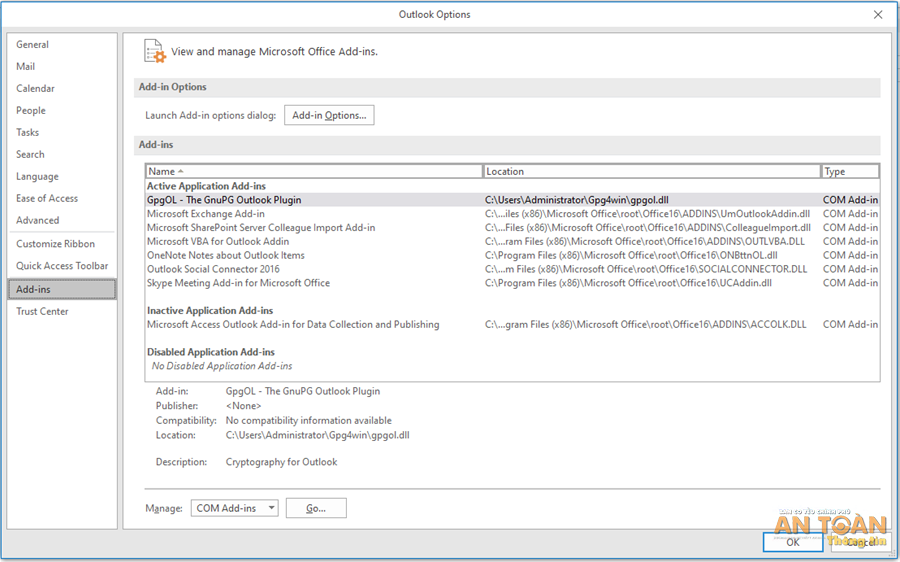Open Customize Ribbon settings

pos(56,244)
